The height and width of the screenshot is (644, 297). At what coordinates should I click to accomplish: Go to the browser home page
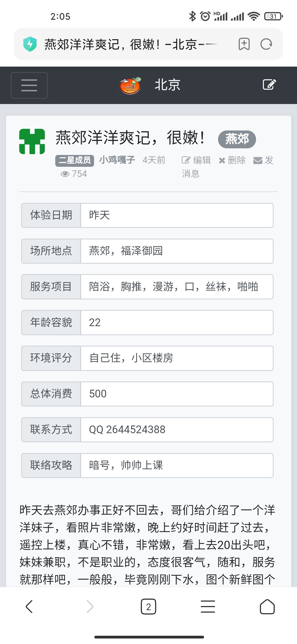point(267,607)
